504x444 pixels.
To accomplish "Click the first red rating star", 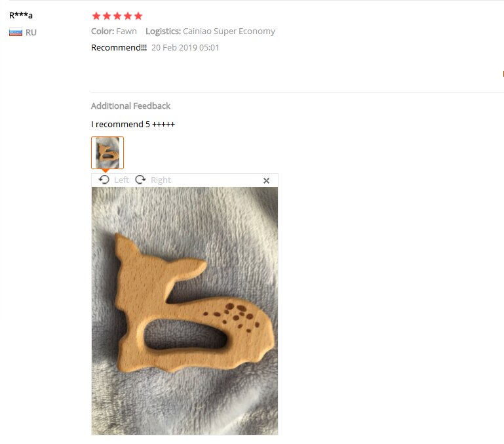I will pyautogui.click(x=96, y=16).
